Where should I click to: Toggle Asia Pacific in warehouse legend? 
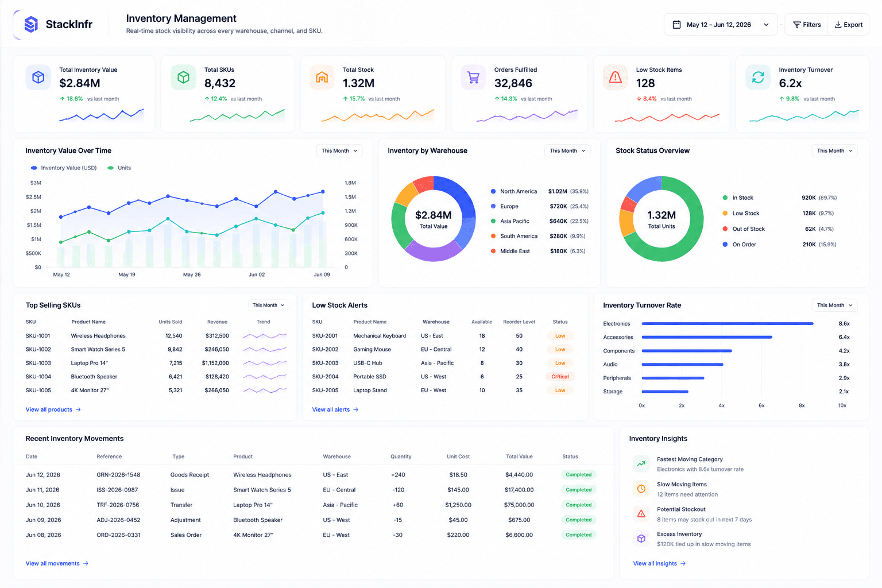[510, 221]
